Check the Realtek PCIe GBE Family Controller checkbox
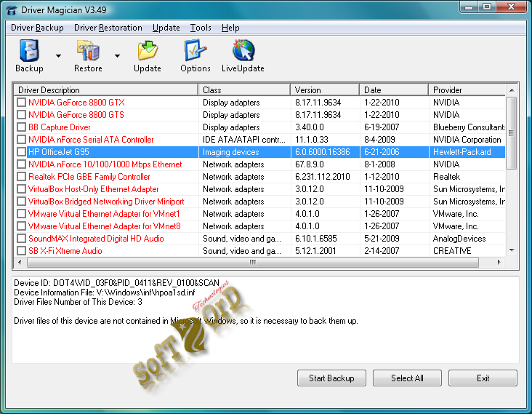 [x=21, y=177]
